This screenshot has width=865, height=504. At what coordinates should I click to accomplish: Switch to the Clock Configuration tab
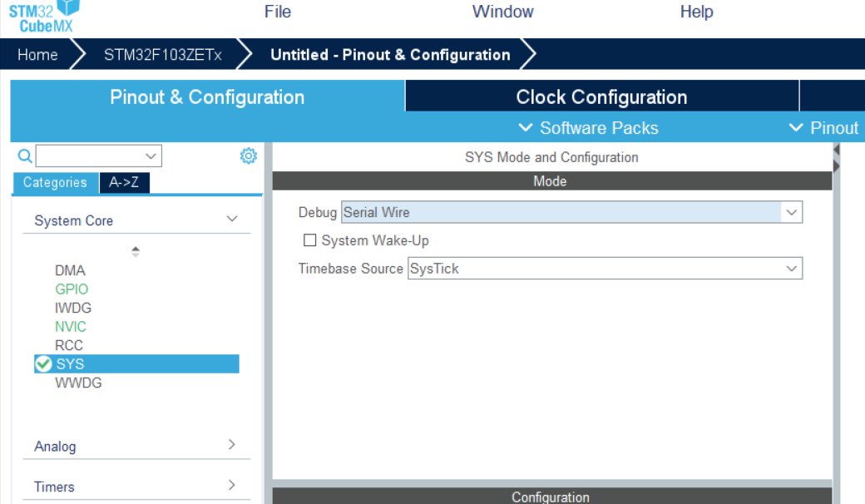602,96
